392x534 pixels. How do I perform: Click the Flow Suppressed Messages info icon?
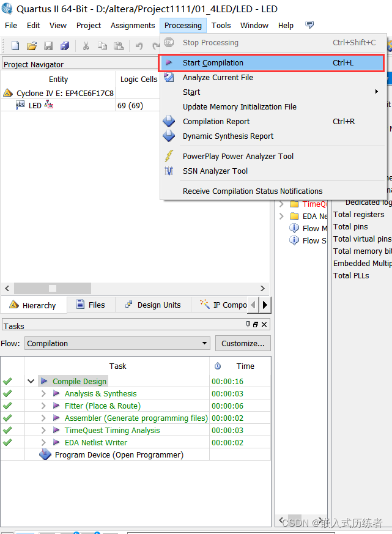294,240
